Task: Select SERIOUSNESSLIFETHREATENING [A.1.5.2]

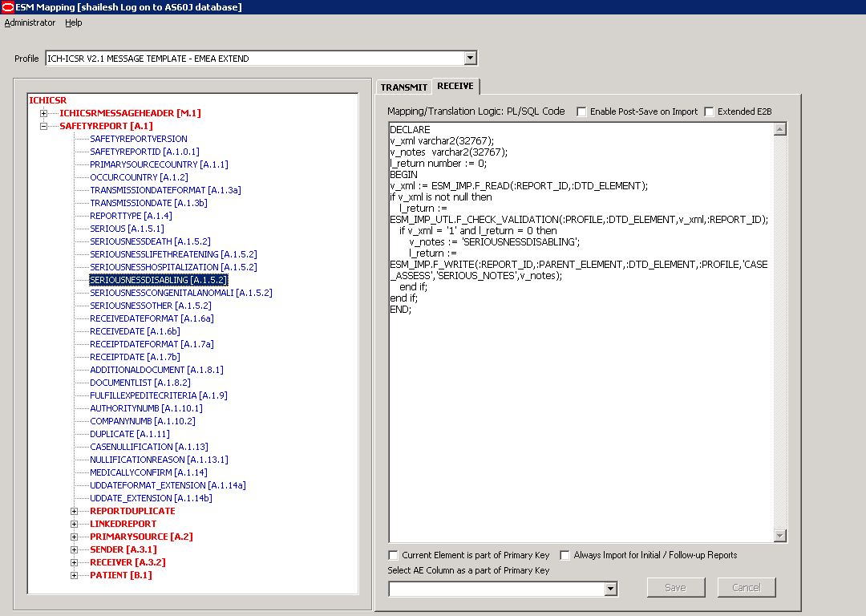Action: pyautogui.click(x=173, y=254)
